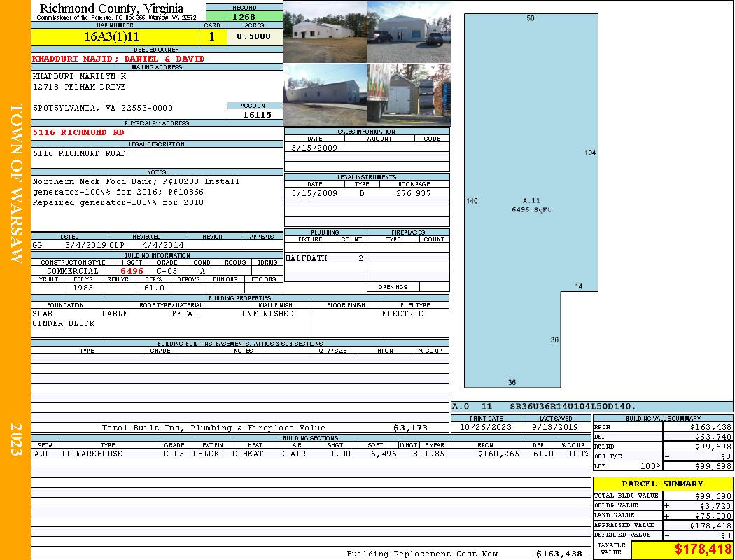Open the top-left warehouse photo
Screen dimensions: 735x560
325,31
